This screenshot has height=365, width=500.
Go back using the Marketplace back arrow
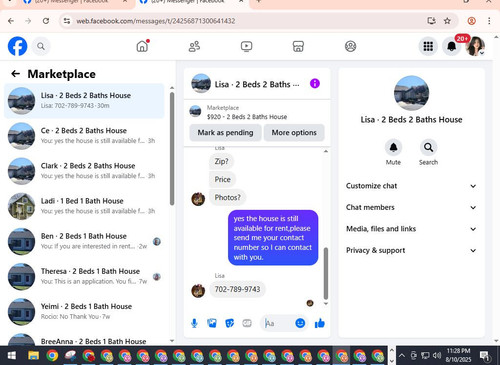[15, 74]
